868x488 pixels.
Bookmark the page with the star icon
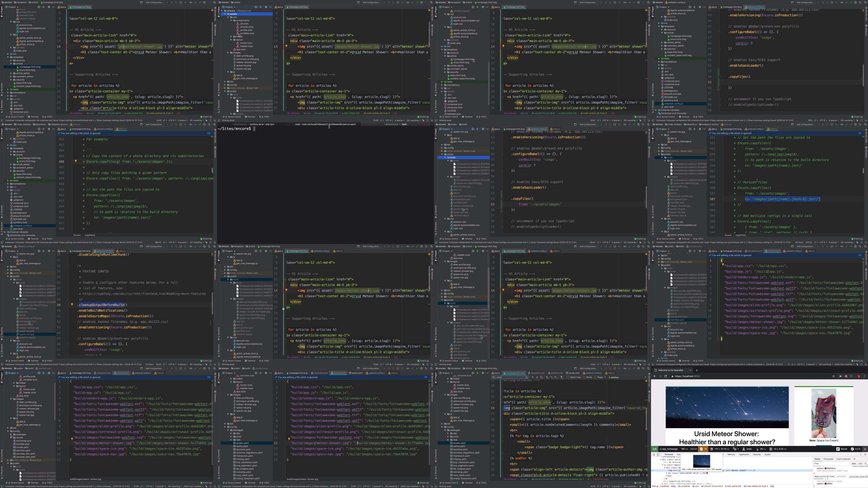(x=833, y=376)
